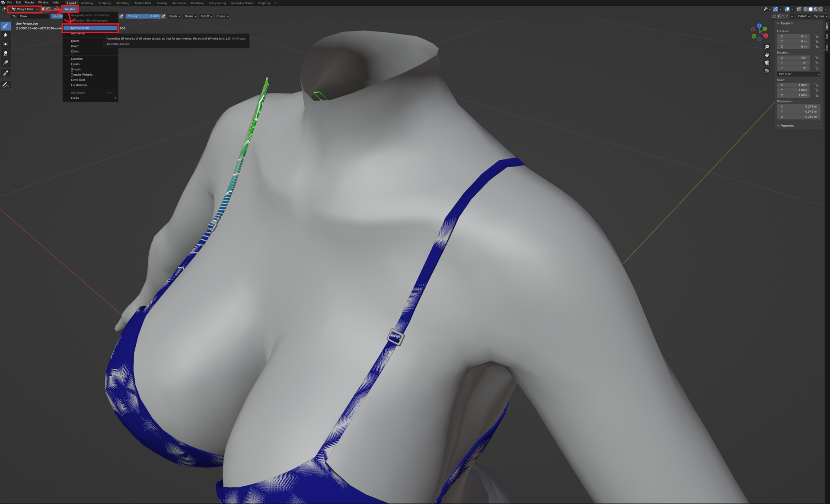Toggle Z axis symmetry
Image resolution: width=830 pixels, height=504 pixels.
click(787, 16)
